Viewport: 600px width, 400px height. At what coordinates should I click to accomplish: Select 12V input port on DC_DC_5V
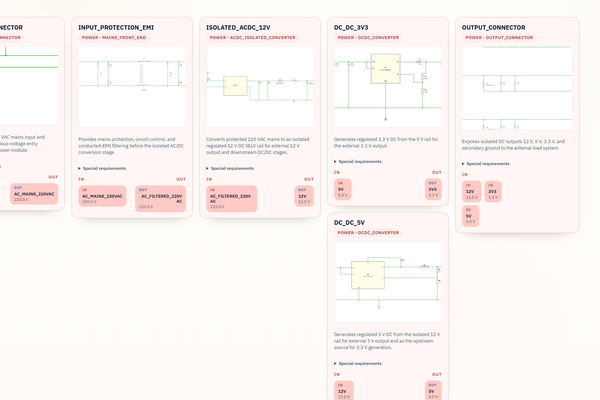click(x=344, y=390)
